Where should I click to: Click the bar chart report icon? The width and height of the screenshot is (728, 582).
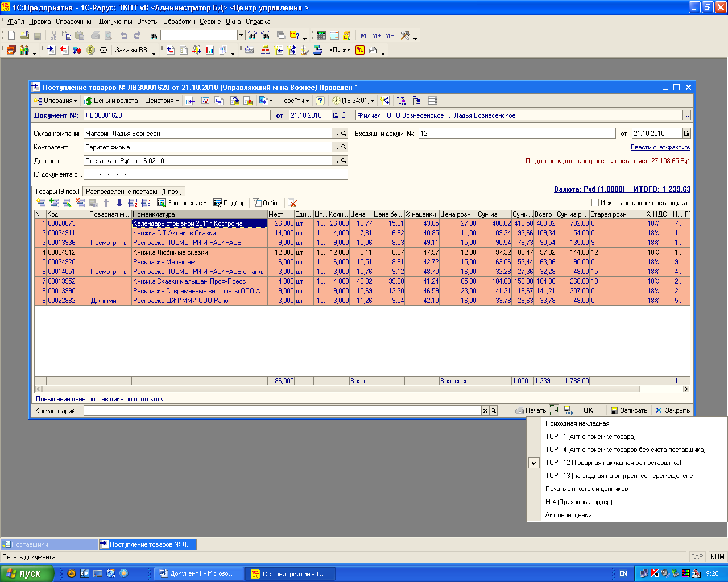210,50
